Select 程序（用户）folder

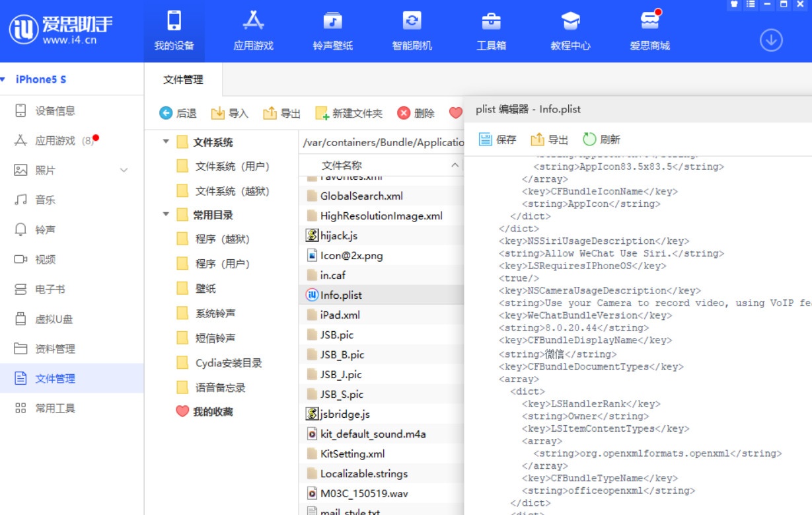pyautogui.click(x=213, y=263)
